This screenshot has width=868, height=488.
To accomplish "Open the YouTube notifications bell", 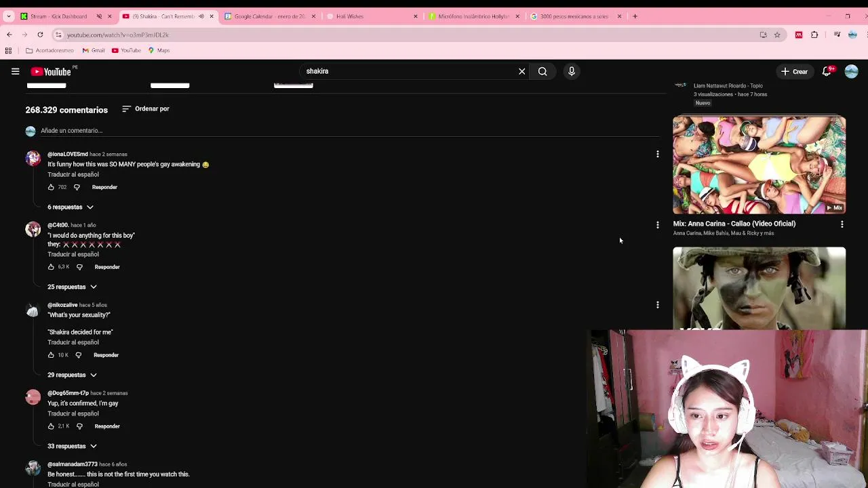I will 827,71.
